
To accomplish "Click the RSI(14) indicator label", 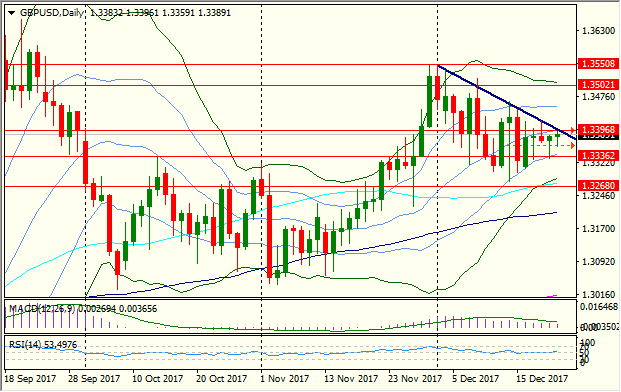I will (x=25, y=345).
